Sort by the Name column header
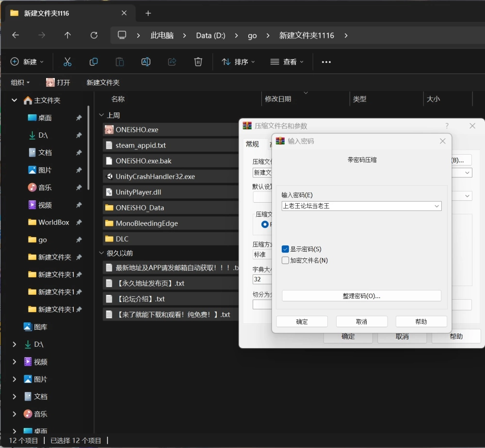 (x=118, y=99)
